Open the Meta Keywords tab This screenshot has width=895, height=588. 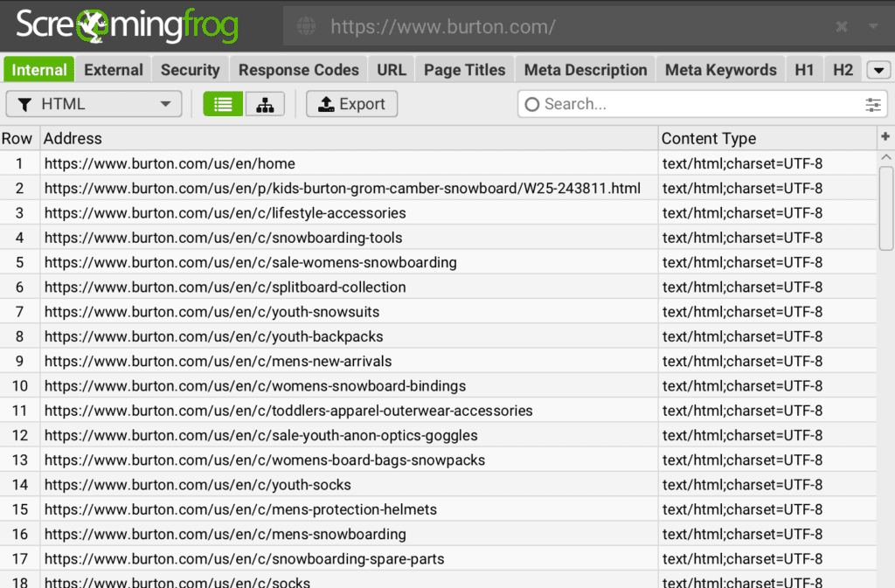coord(720,70)
